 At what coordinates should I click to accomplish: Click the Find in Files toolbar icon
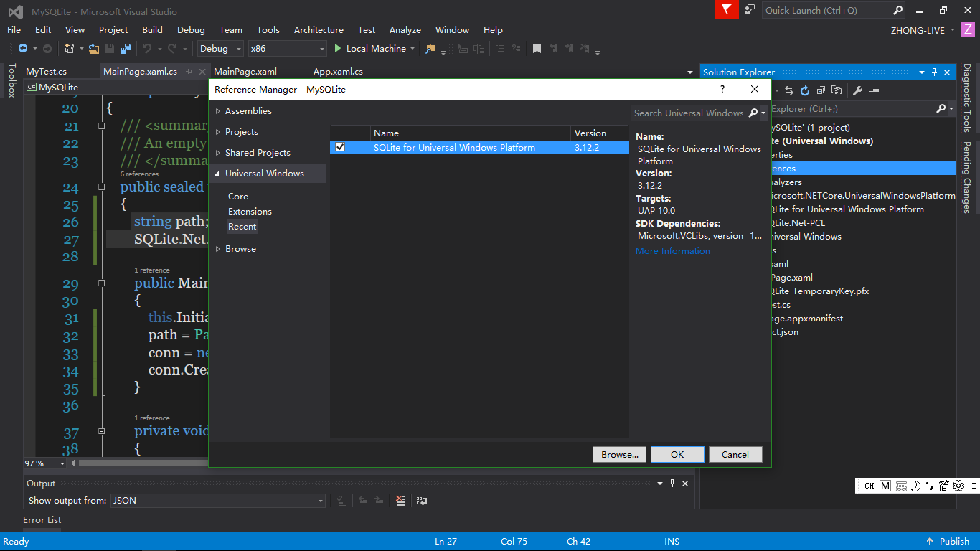430,49
